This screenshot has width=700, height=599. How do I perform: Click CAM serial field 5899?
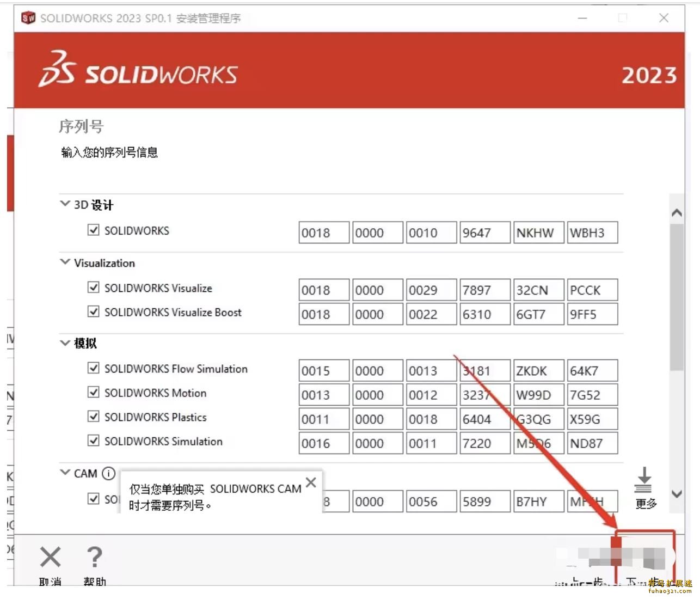click(x=485, y=501)
